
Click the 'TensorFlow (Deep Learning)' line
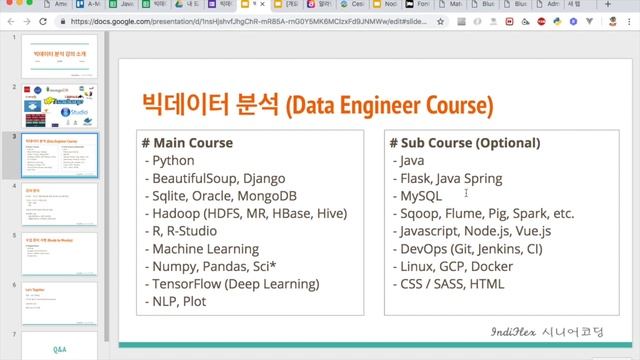[x=232, y=284]
